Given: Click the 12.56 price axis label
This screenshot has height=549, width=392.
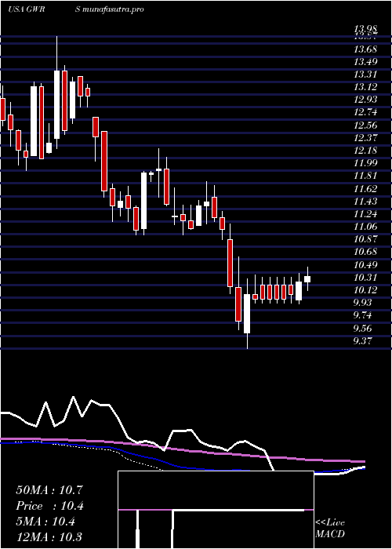Looking at the screenshot, I should tap(365, 125).
